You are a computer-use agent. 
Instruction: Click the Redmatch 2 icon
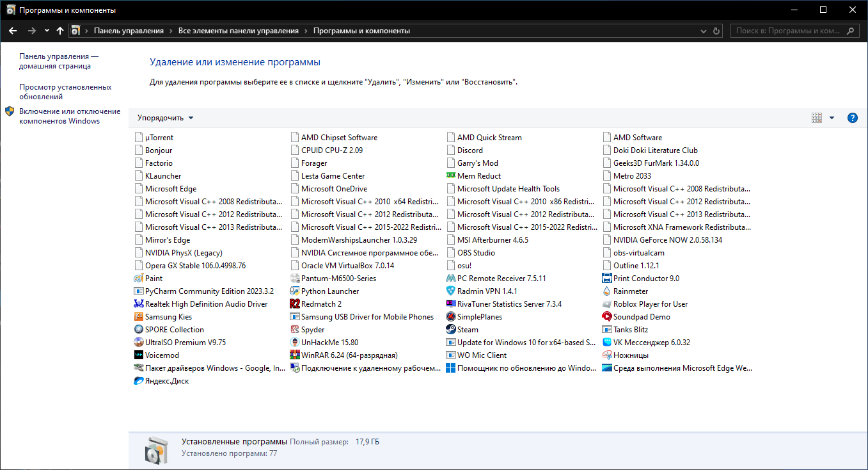tap(295, 304)
